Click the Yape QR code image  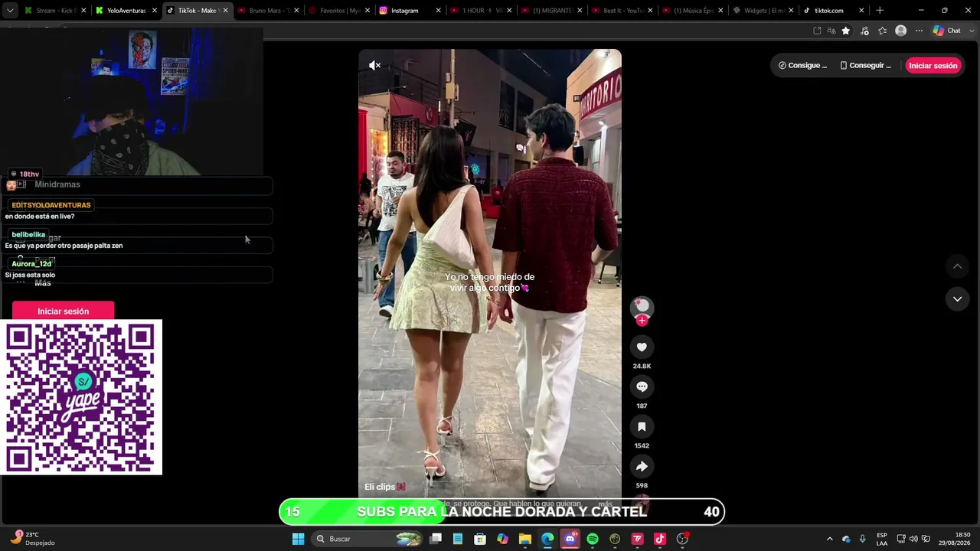[x=81, y=397]
